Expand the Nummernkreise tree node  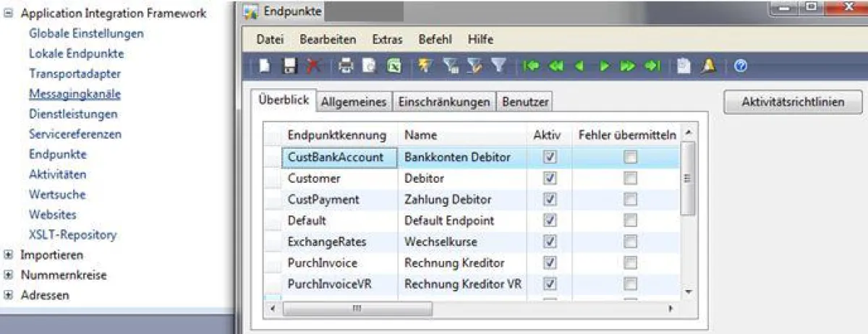pos(9,275)
